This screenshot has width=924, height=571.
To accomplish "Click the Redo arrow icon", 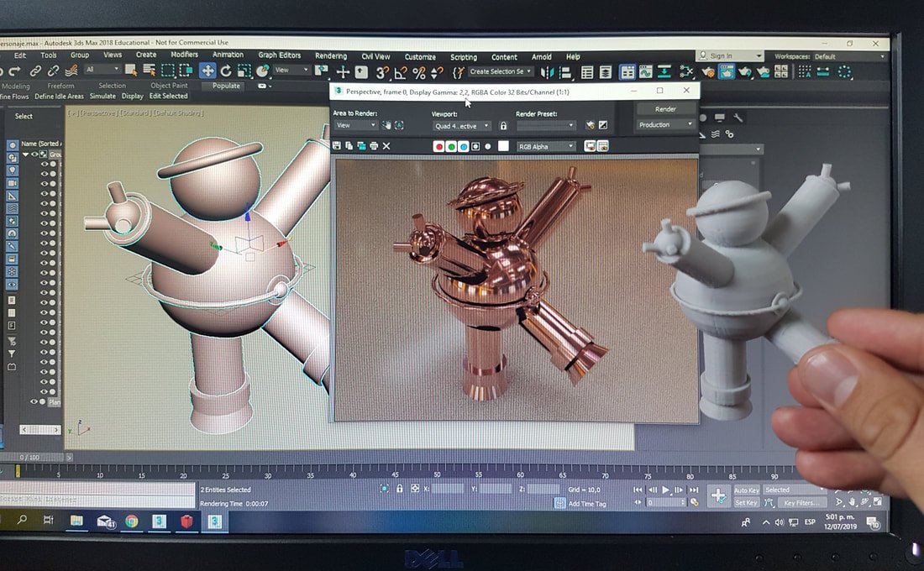I will [15, 71].
